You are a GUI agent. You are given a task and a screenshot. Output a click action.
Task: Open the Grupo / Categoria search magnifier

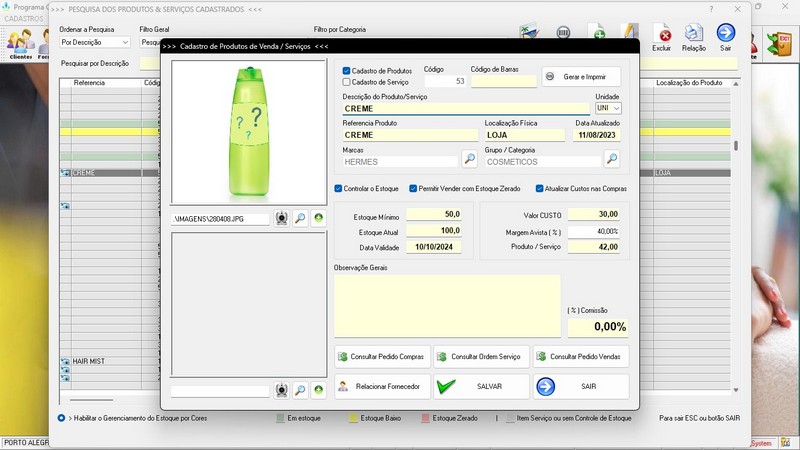(x=612, y=159)
